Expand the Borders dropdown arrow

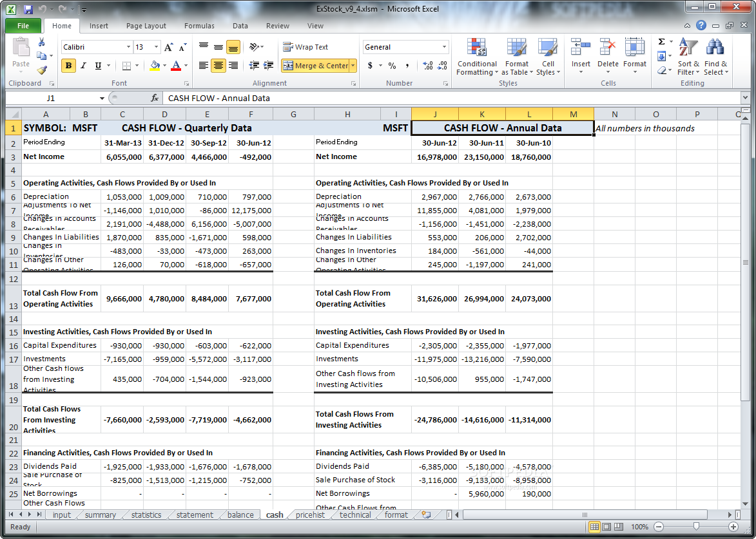137,66
